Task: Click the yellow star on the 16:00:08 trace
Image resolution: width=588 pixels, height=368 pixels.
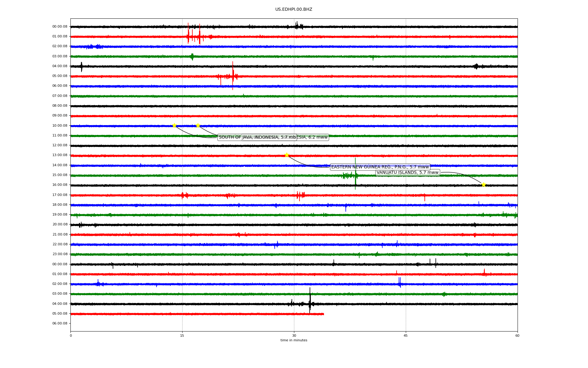Action: click(x=484, y=185)
